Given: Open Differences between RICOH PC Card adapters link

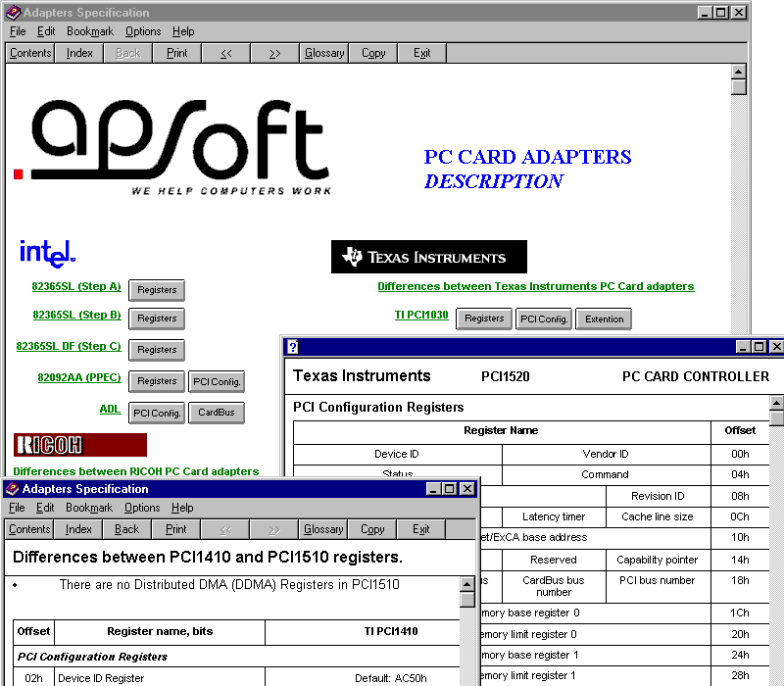Looking at the screenshot, I should pyautogui.click(x=136, y=471).
